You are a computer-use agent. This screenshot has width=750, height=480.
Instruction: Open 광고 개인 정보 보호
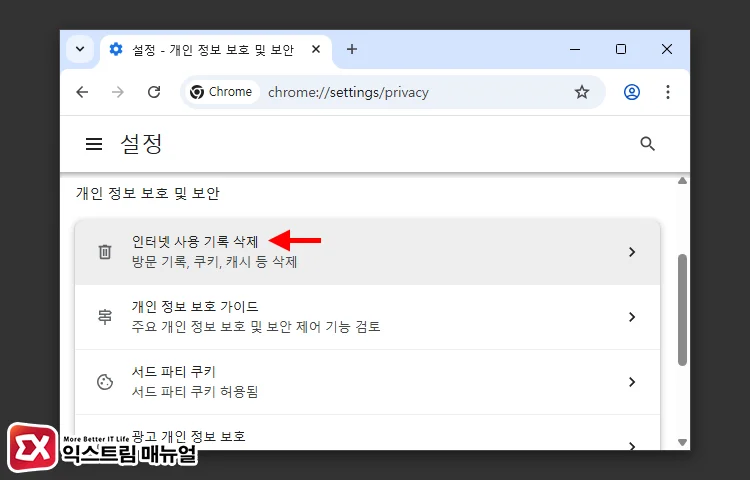(367, 433)
